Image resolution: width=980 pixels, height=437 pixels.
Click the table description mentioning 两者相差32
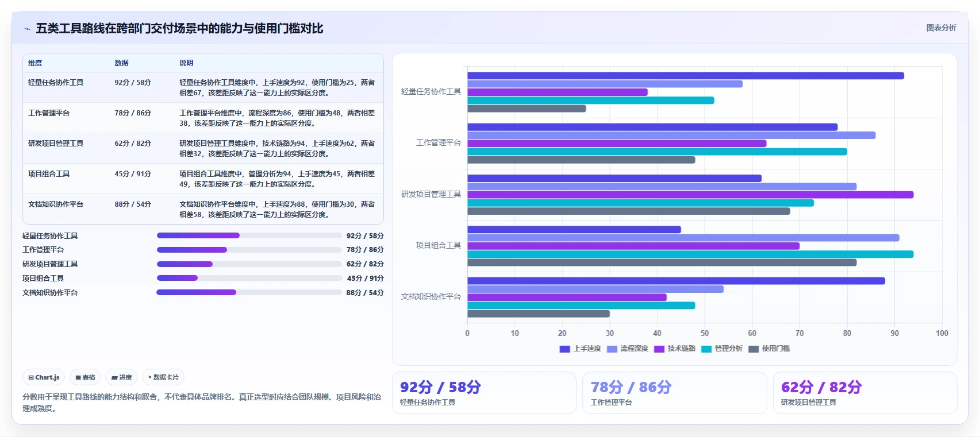click(277, 149)
